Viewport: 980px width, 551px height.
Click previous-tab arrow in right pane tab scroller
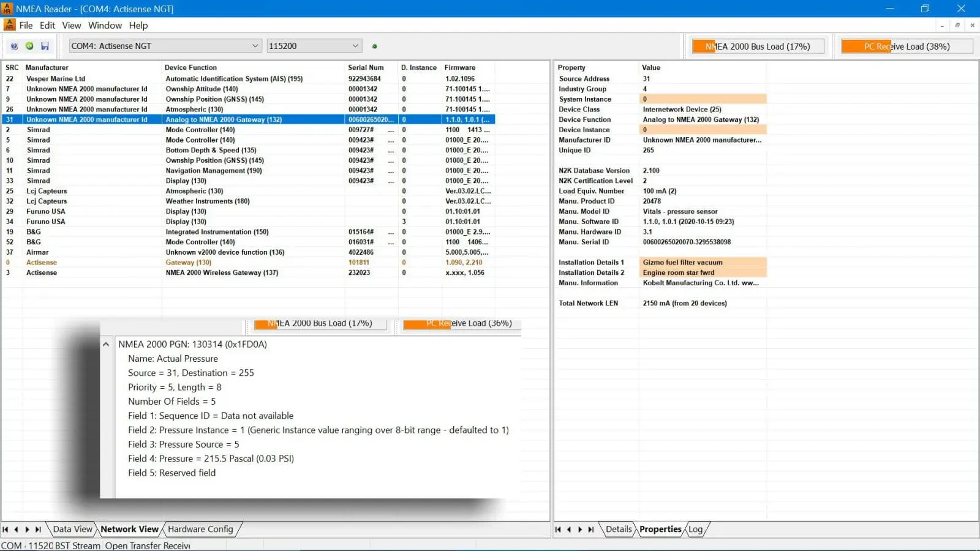click(569, 530)
